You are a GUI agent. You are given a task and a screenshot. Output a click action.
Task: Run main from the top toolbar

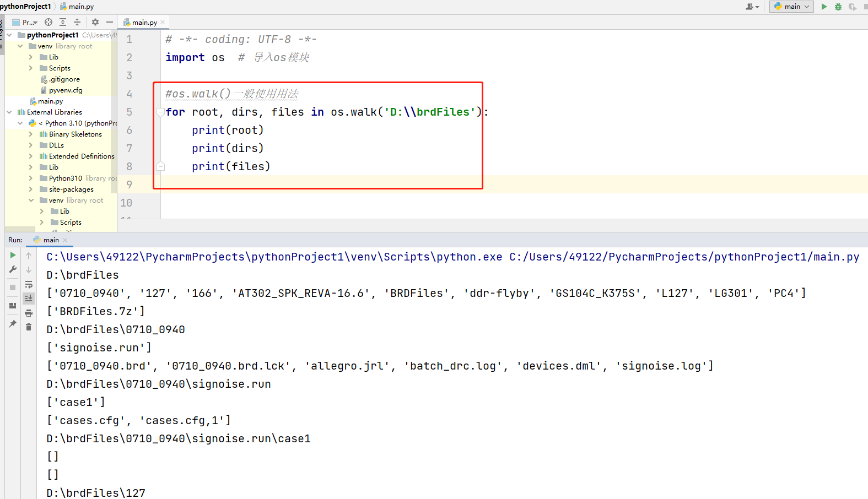(x=824, y=7)
